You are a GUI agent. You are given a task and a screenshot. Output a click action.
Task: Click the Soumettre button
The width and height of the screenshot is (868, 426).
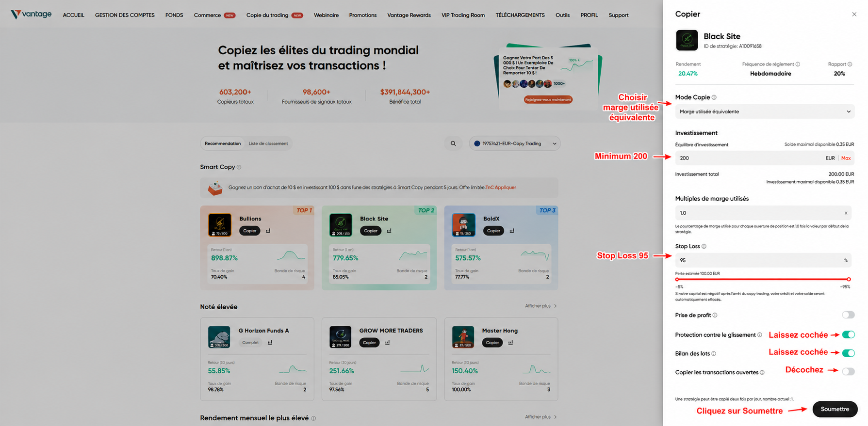835,409
